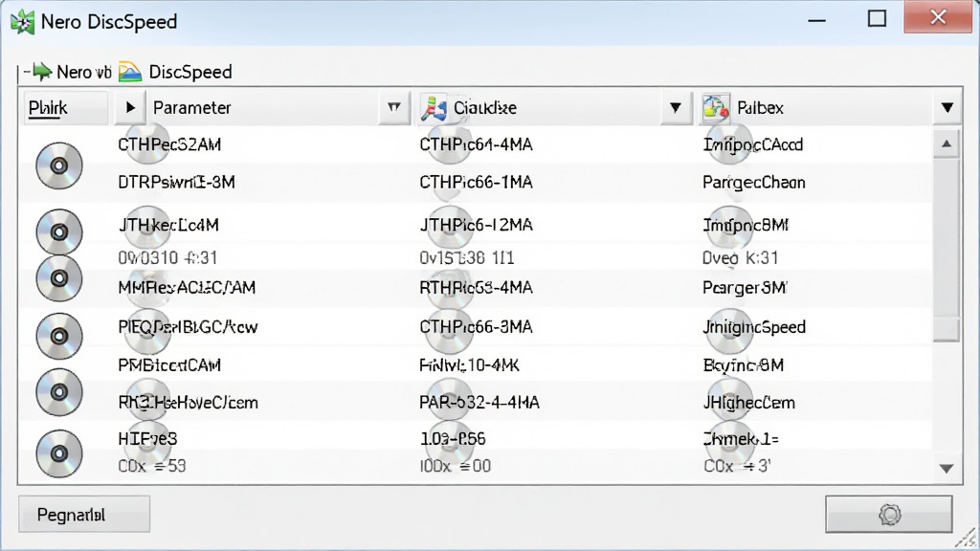Select the disc icon beside CTHPecS2AM
Image resolution: width=980 pixels, height=551 pixels.
coord(59,165)
